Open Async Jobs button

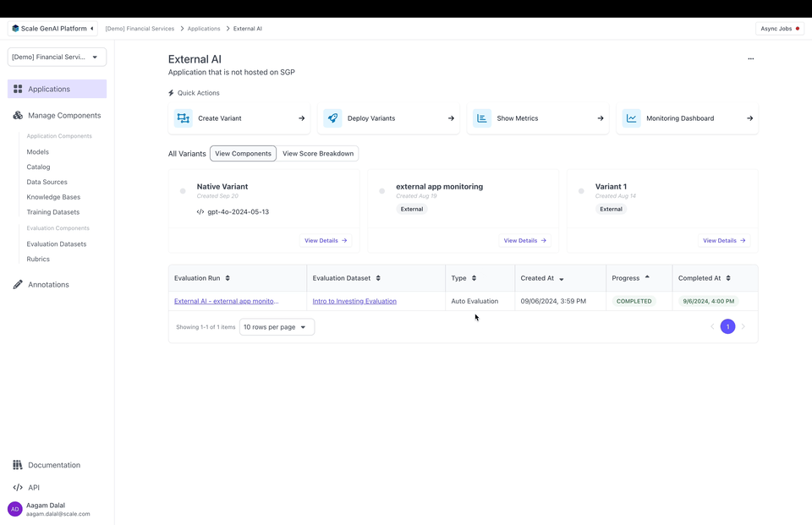click(779, 29)
